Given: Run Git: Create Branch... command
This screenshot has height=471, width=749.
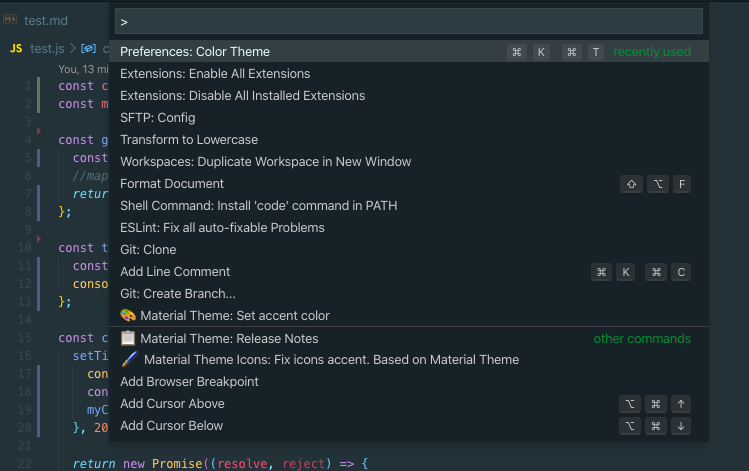Looking at the screenshot, I should (x=408, y=293).
